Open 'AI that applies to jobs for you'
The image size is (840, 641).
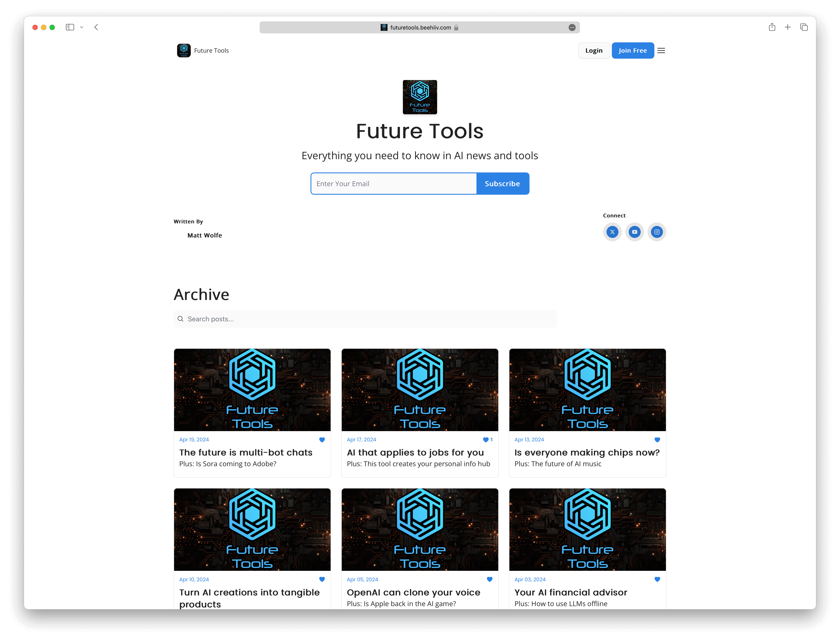click(415, 453)
